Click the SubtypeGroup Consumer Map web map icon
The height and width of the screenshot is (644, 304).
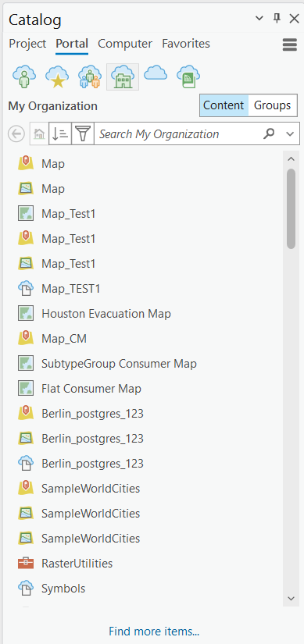pos(26,364)
